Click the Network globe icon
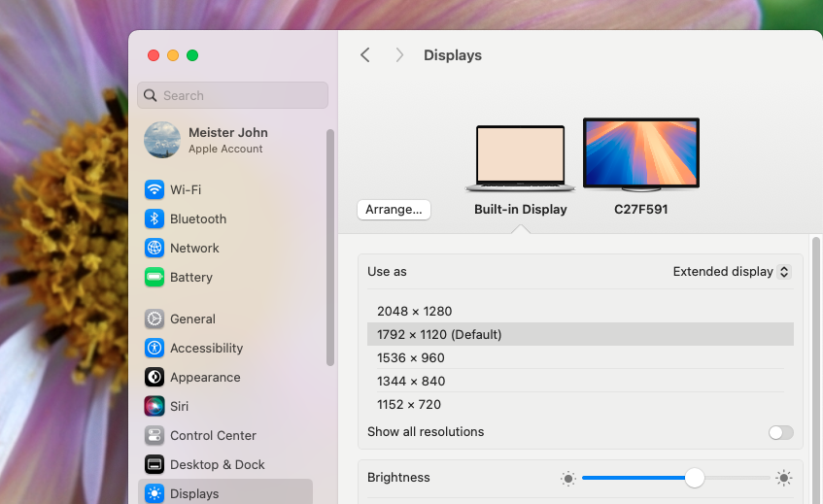Screen dimensions: 823x504 pyautogui.click(x=154, y=248)
